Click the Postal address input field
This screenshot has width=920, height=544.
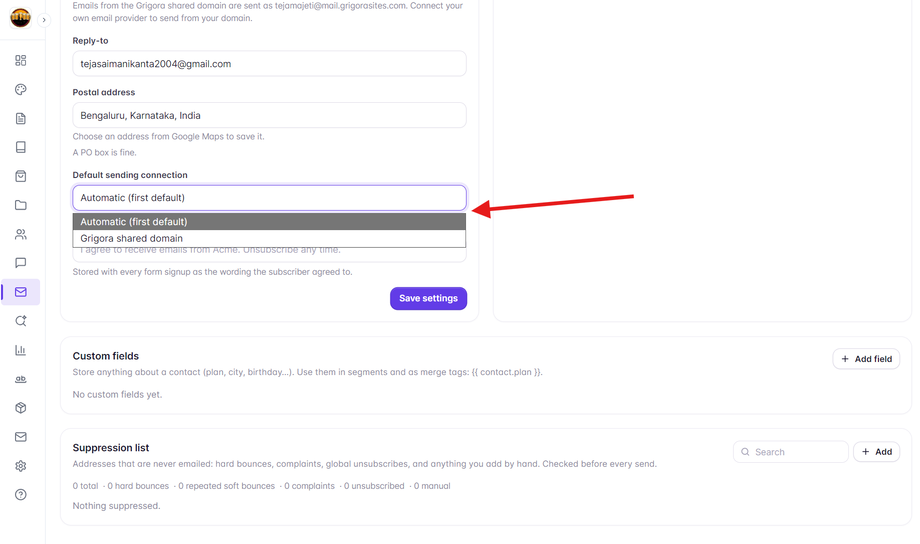269,116
